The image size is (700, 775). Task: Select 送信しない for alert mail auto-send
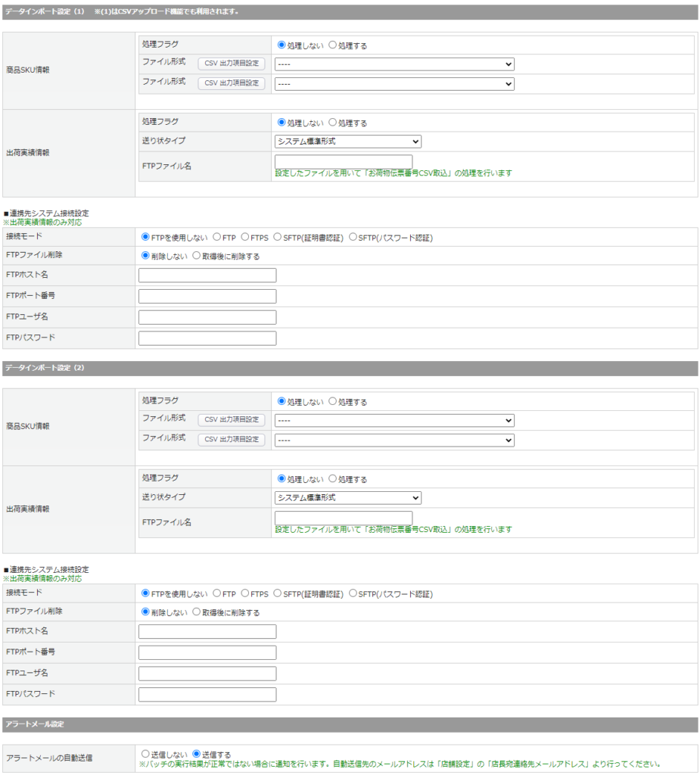point(145,754)
